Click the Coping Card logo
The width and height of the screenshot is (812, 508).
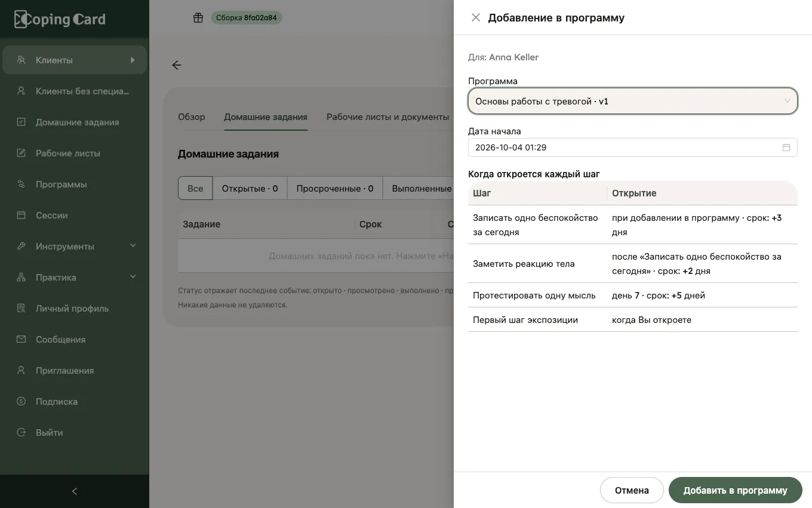tap(60, 19)
